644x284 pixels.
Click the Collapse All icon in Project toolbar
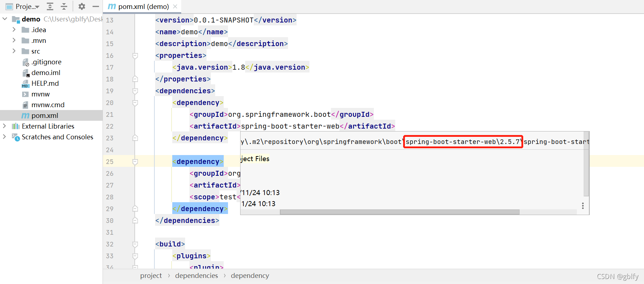pyautogui.click(x=64, y=6)
